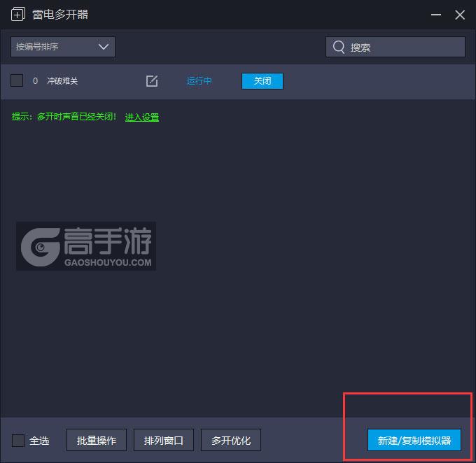
Task: Close the 雷电多开器 window
Action: click(460, 15)
